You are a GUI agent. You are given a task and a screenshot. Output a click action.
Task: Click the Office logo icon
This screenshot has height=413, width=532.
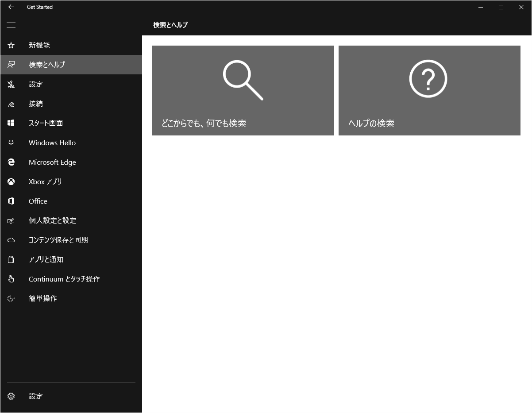(11, 201)
